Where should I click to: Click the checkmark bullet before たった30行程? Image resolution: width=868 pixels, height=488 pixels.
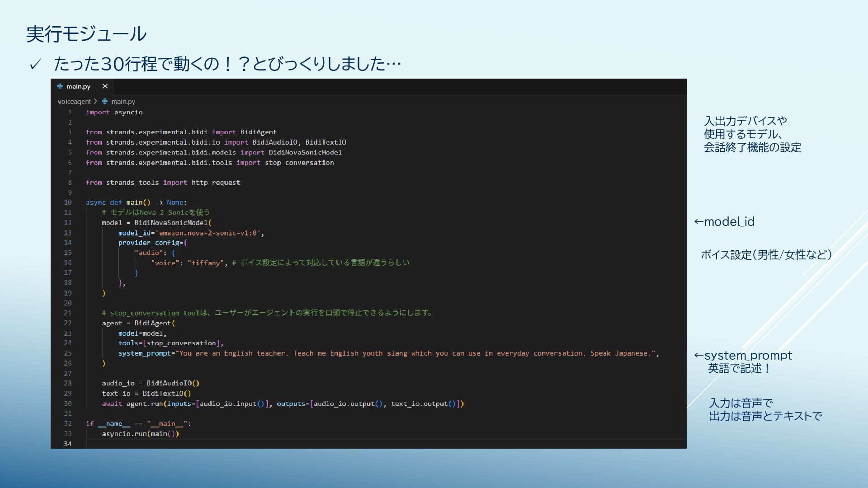pyautogui.click(x=35, y=64)
